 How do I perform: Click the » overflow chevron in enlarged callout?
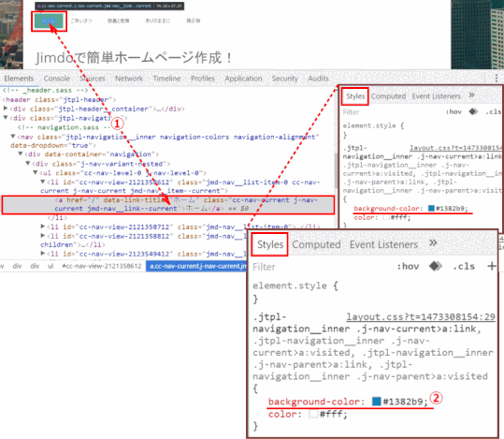pyautogui.click(x=433, y=242)
